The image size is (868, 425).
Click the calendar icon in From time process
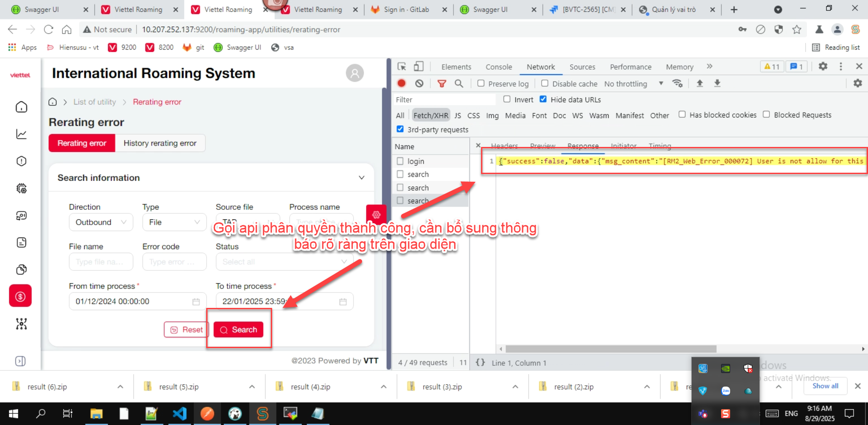196,302
